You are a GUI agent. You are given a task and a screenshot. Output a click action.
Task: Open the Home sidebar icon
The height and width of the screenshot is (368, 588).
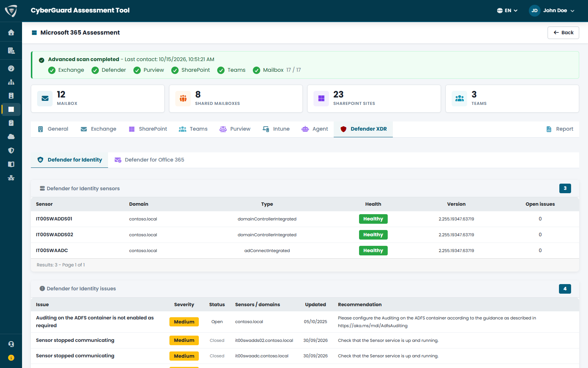[11, 32]
